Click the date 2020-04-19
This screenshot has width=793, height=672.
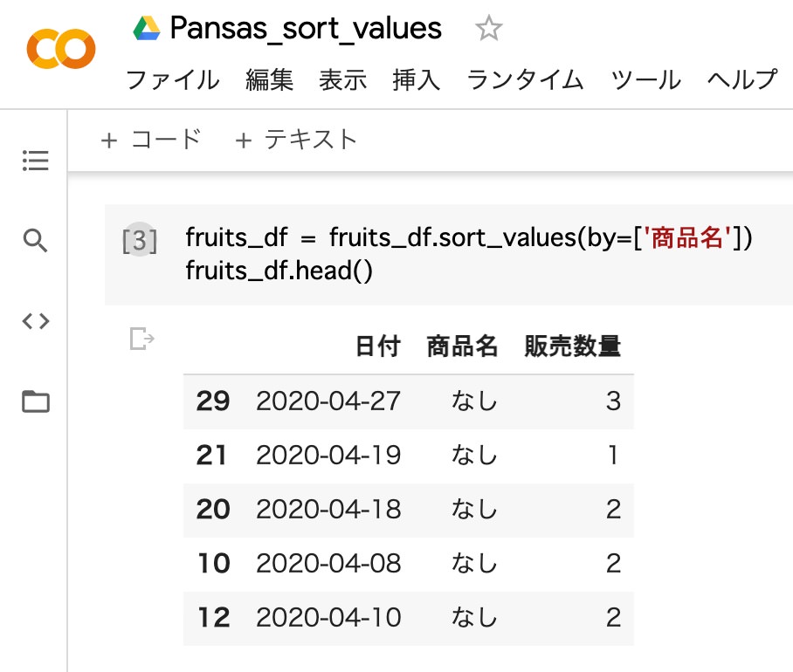point(328,456)
